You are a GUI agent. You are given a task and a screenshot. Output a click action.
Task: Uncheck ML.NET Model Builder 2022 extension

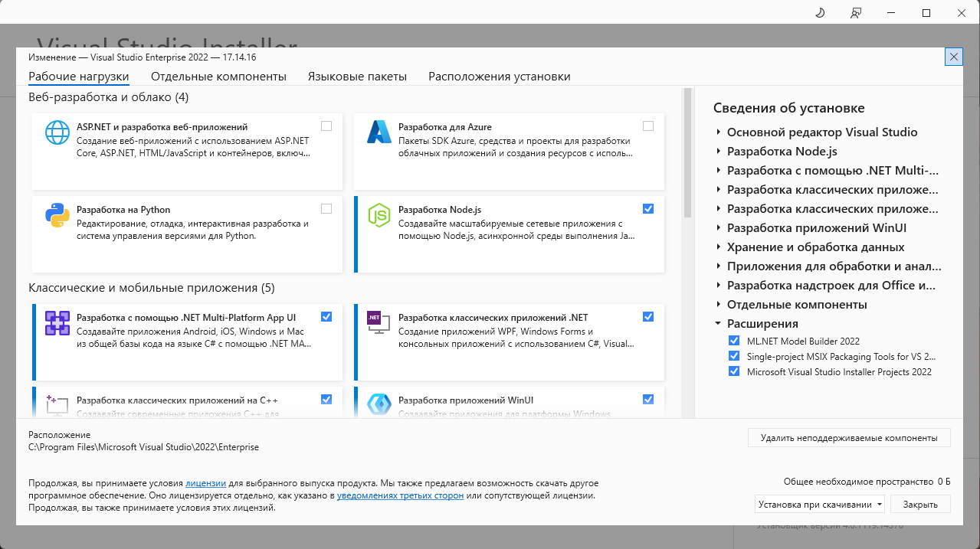click(x=734, y=341)
